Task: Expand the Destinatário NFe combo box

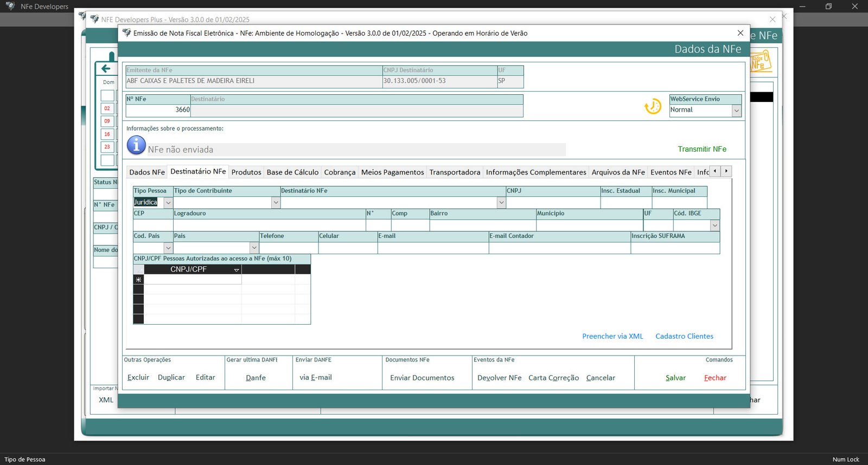Action: (x=501, y=203)
